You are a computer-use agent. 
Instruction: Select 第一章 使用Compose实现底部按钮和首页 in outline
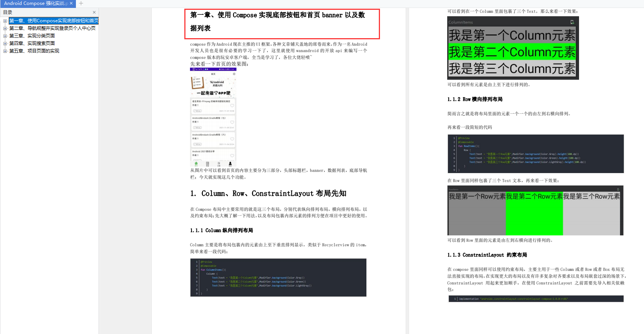tap(54, 21)
